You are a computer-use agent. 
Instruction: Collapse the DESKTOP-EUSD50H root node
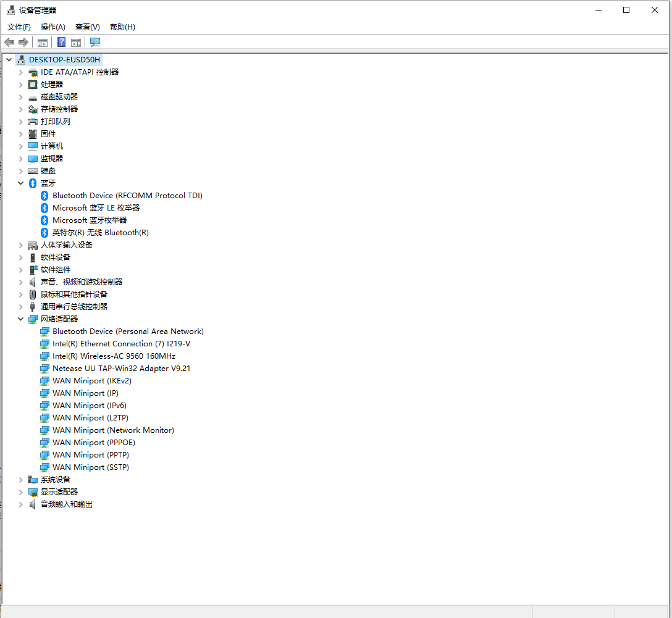pyautogui.click(x=9, y=59)
